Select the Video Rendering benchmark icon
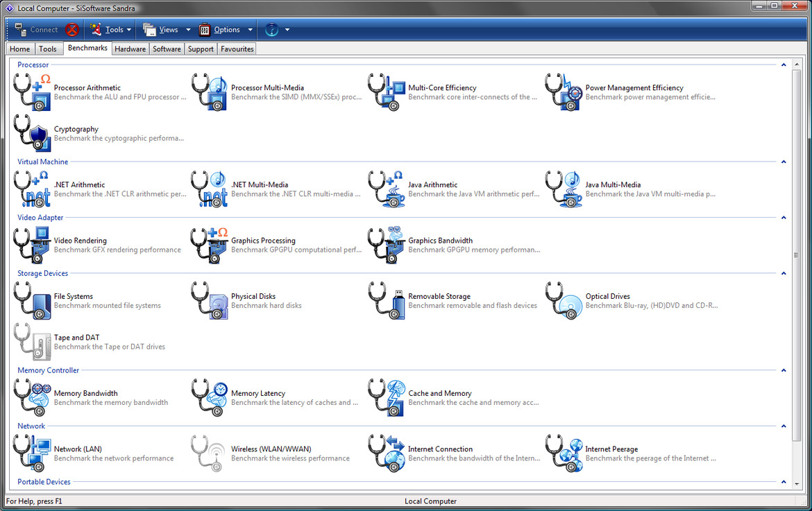 click(32, 245)
